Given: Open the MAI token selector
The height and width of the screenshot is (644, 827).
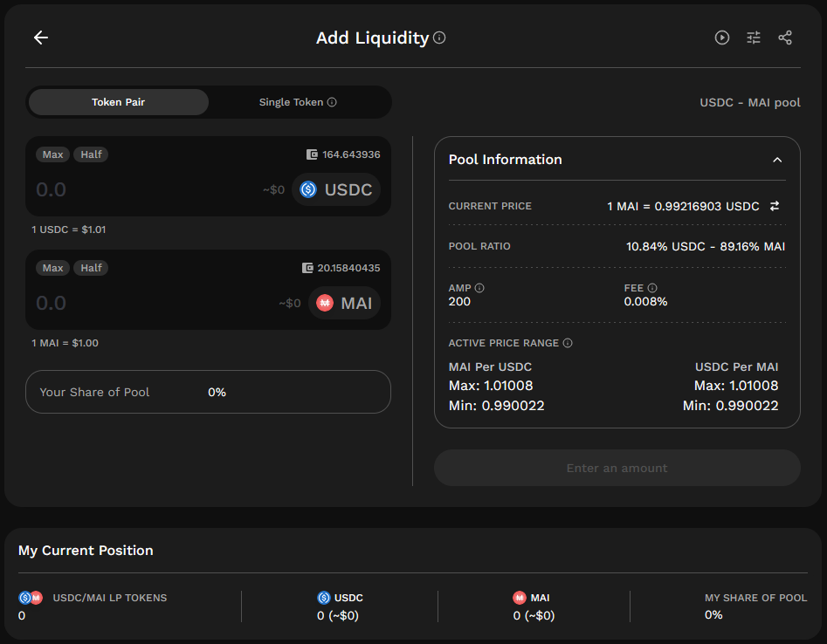Looking at the screenshot, I should 345,303.
